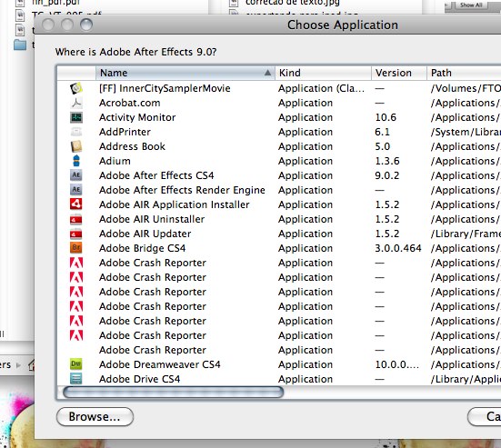Screen dimensions: 501x448
Task: Select the Adobe Drive CS4 name
Action: coord(140,379)
